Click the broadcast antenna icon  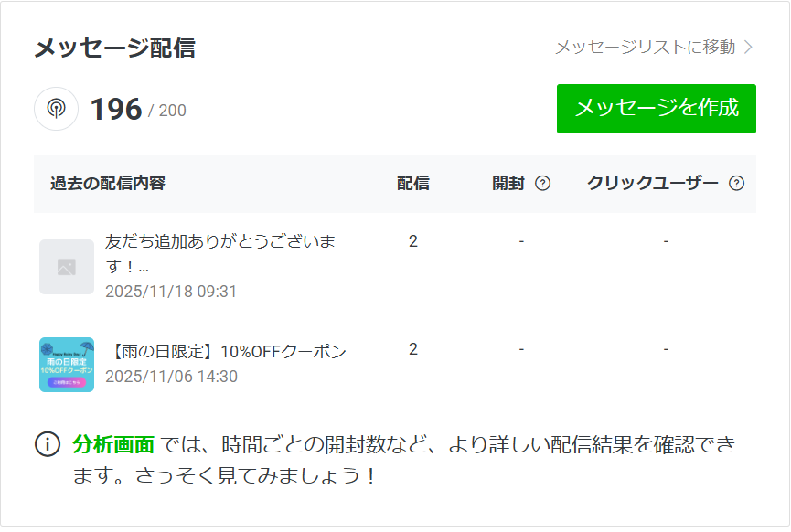(x=56, y=109)
